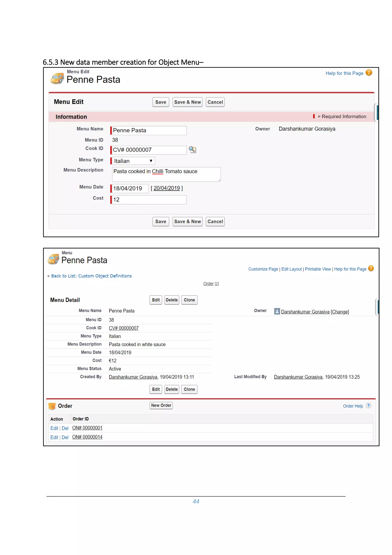The image size is (392, 555).
Task: Click Edit for order ON# 00000001
Action: point(54,428)
